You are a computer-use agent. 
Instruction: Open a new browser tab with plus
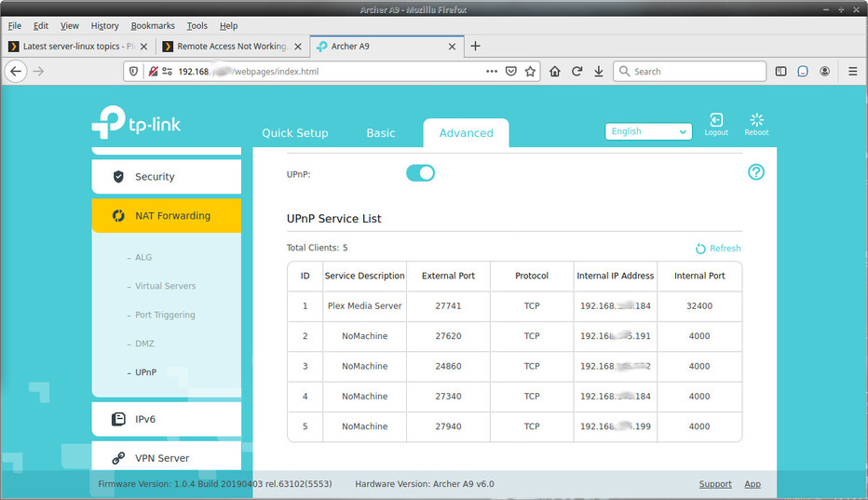475,46
